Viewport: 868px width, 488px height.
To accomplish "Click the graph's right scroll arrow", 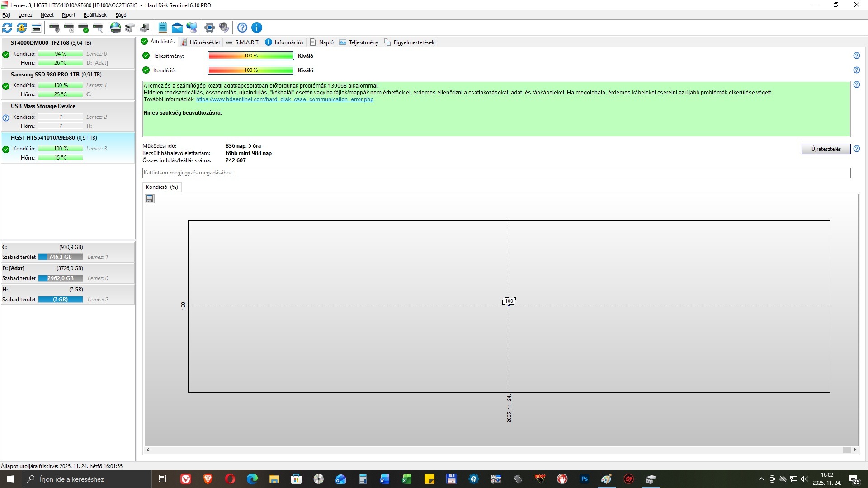I will coord(854,450).
